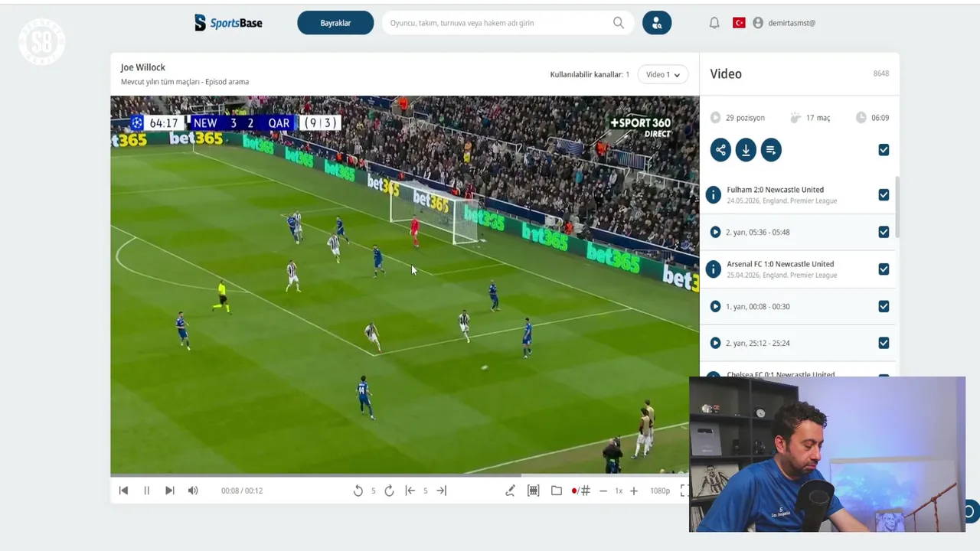Screen dimensions: 980x551
Task: Forward 5 seconds with the circular arrow
Action: click(x=389, y=491)
